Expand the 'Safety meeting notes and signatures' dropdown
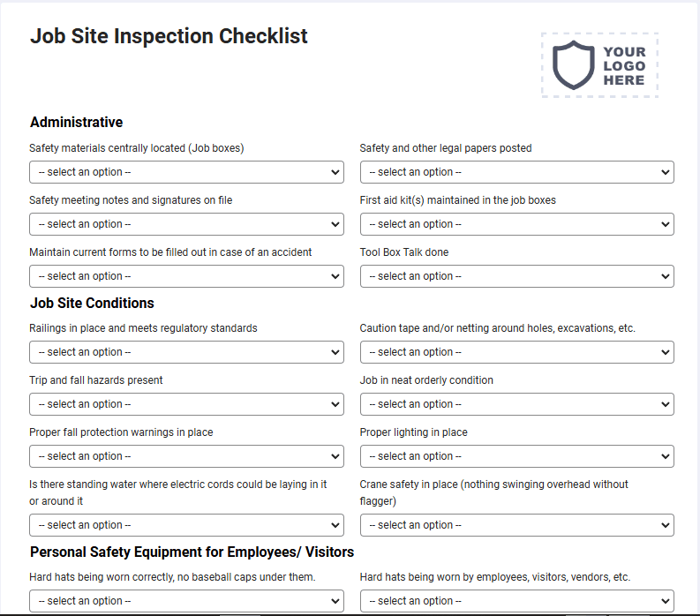The width and height of the screenshot is (700, 616). pyautogui.click(x=186, y=224)
